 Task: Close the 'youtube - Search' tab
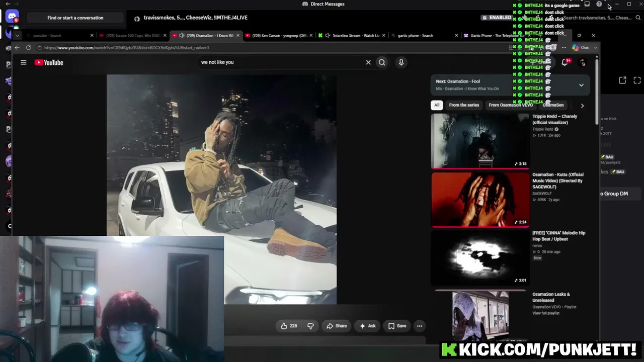coord(92,36)
